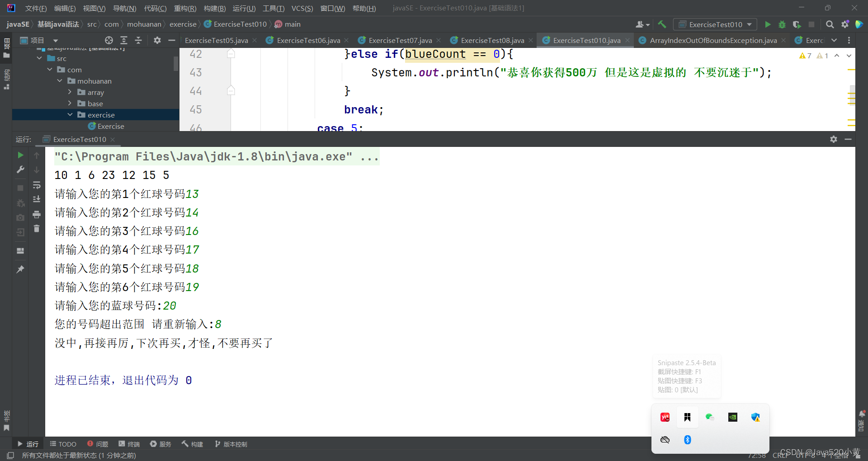This screenshot has width=868, height=461.
Task: Toggle scroll to end of console
Action: [37, 199]
